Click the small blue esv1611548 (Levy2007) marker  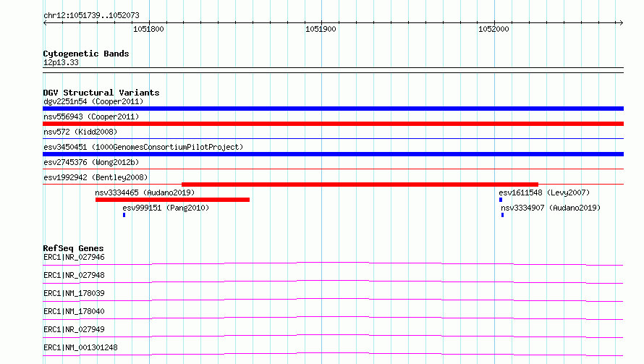[x=501, y=200]
